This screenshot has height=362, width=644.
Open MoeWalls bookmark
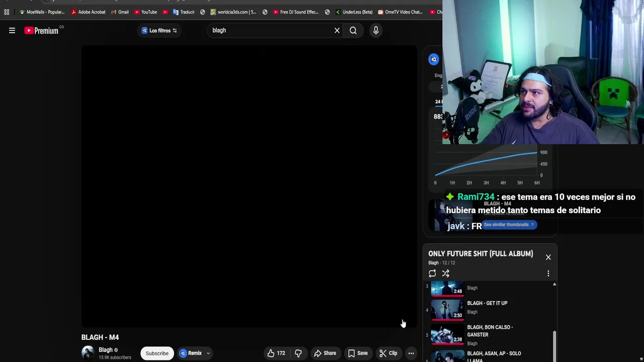coord(42,12)
